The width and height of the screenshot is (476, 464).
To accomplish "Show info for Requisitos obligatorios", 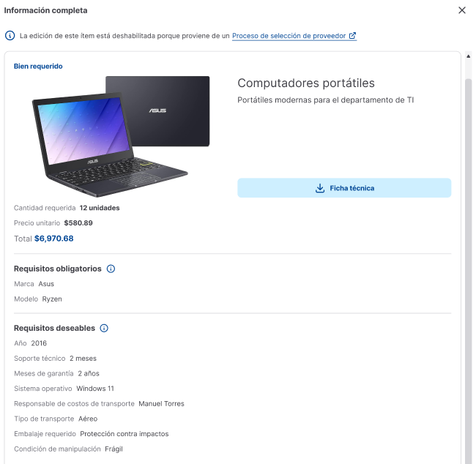I will pyautogui.click(x=111, y=269).
